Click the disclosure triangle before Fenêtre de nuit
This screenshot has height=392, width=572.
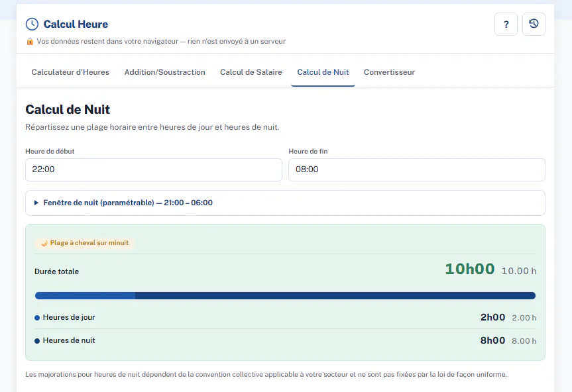[36, 203]
